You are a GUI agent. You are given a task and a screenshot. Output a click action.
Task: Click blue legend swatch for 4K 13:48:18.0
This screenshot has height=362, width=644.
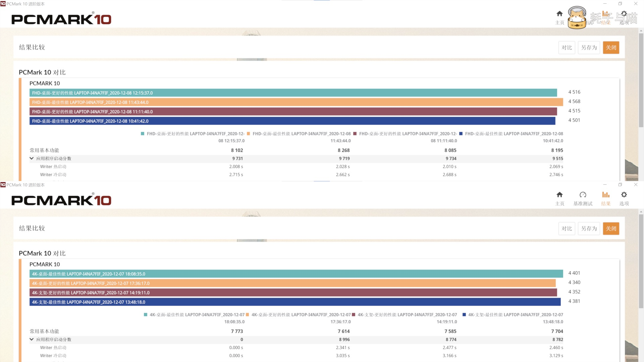464,315
